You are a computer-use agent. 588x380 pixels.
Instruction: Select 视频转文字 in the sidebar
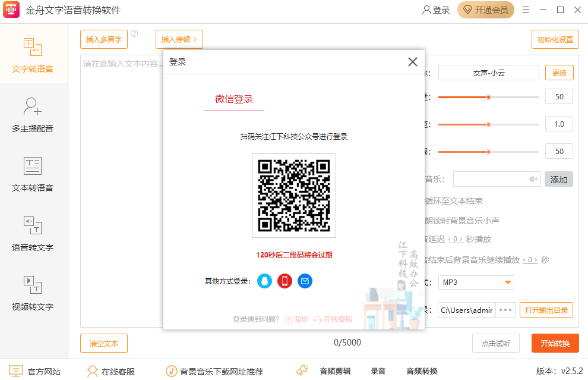pyautogui.click(x=33, y=293)
